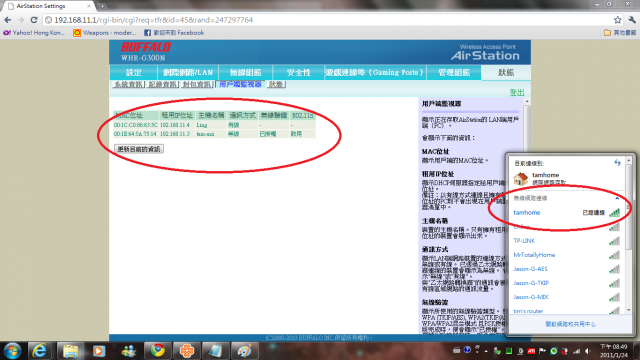Select Jason-G-AES wireless network

point(567,269)
